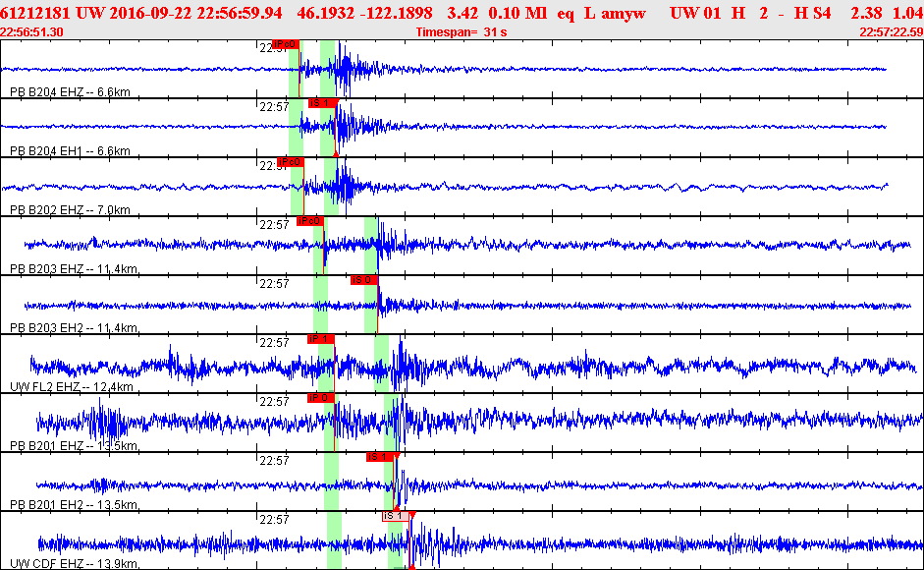The width and height of the screenshot is (924, 570).
Task: Select the iPc0 pick flag on B202 EHZ
Action: click(x=291, y=162)
